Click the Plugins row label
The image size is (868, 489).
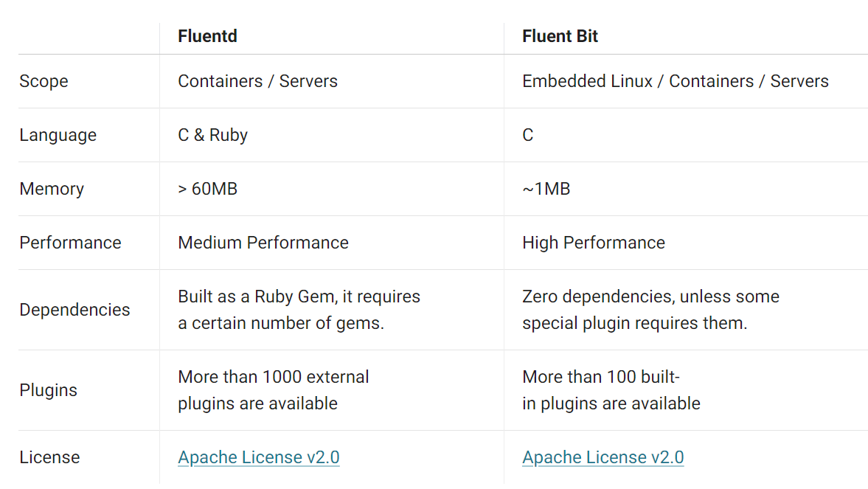coord(48,390)
